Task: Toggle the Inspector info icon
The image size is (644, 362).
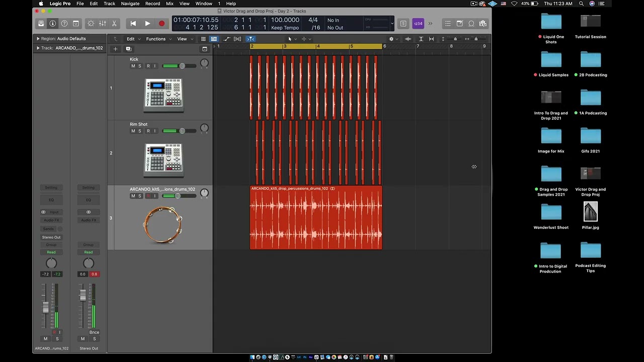Action: click(x=53, y=24)
